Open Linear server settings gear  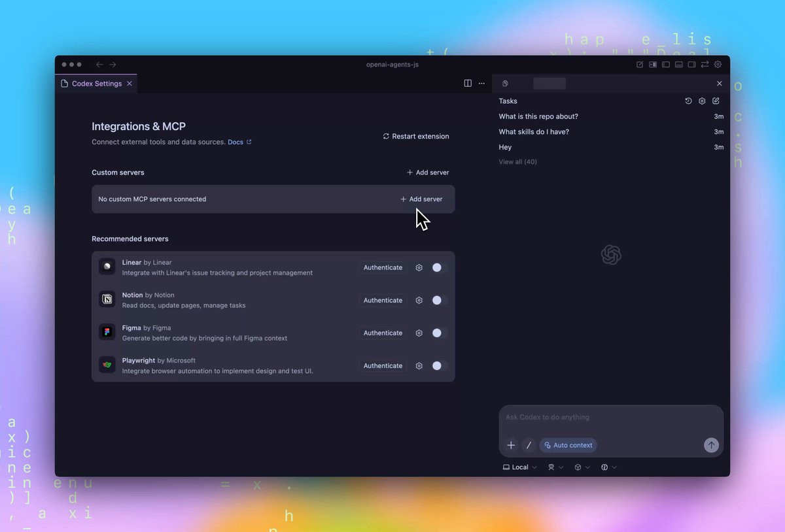click(419, 267)
